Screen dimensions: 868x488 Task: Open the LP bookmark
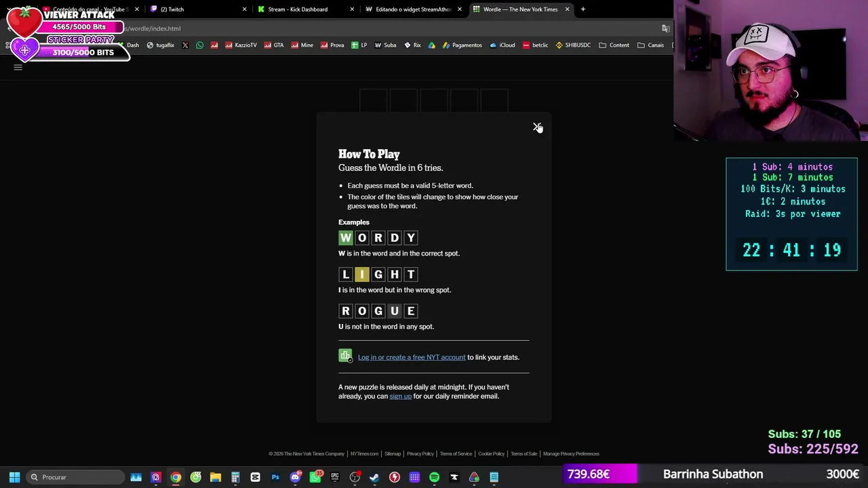359,45
